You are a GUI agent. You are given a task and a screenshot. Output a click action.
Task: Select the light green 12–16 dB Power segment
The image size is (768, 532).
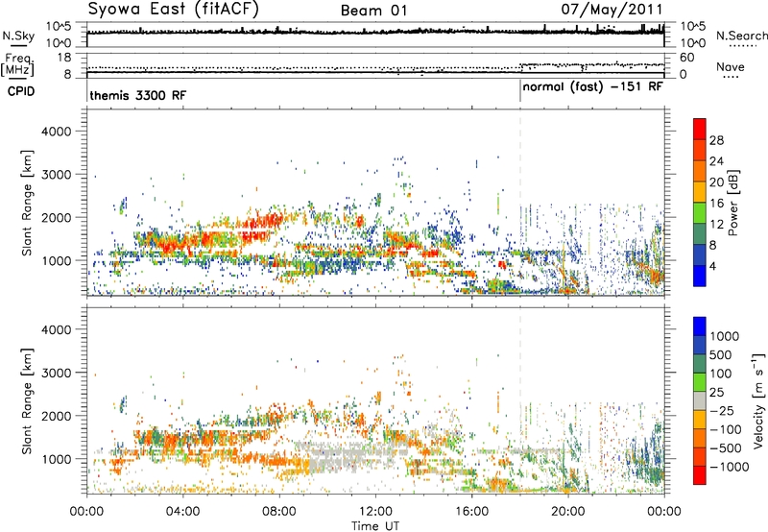[x=700, y=213]
